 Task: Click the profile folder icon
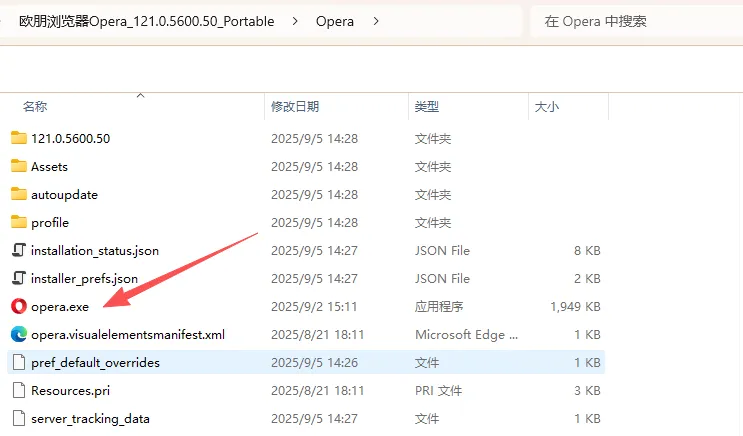click(x=18, y=222)
